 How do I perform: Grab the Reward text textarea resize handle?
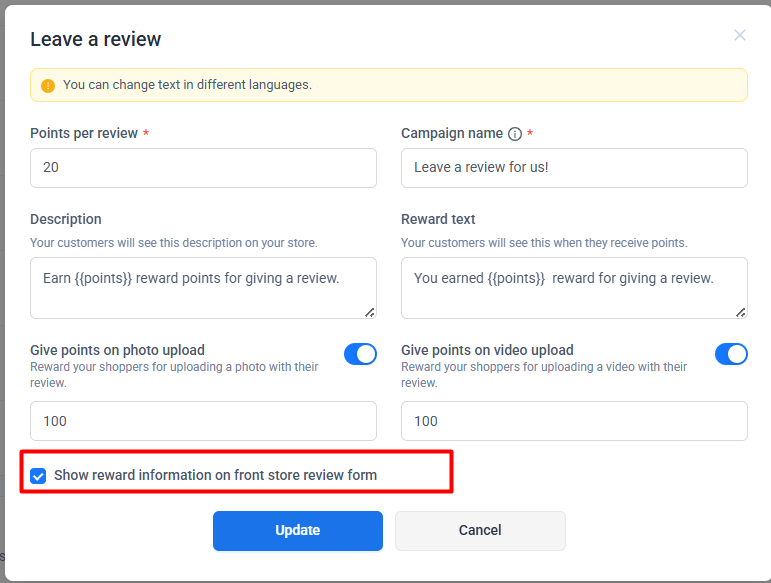point(741,312)
